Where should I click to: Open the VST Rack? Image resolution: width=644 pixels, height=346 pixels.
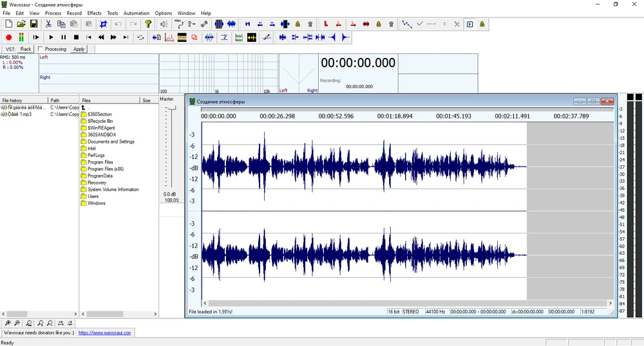click(x=25, y=49)
